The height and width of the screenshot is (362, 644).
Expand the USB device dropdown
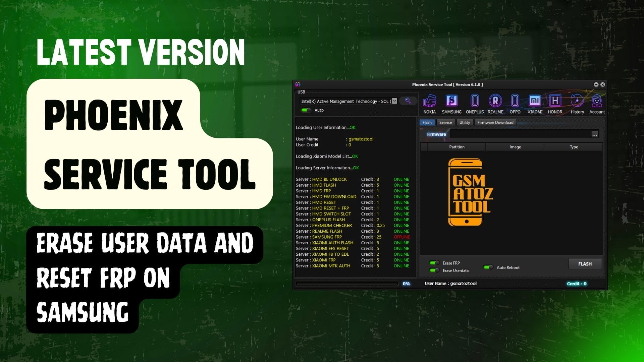point(394,101)
